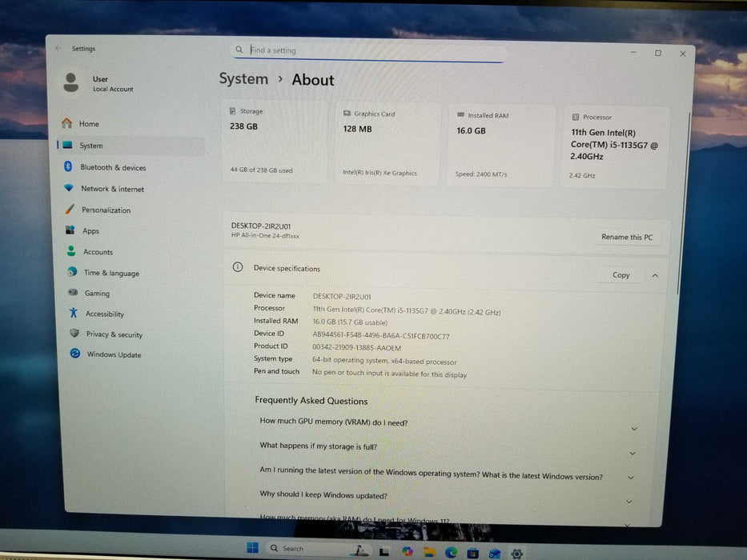Launch Copilot from the taskbar
This screenshot has height=560, width=747.
point(408,551)
